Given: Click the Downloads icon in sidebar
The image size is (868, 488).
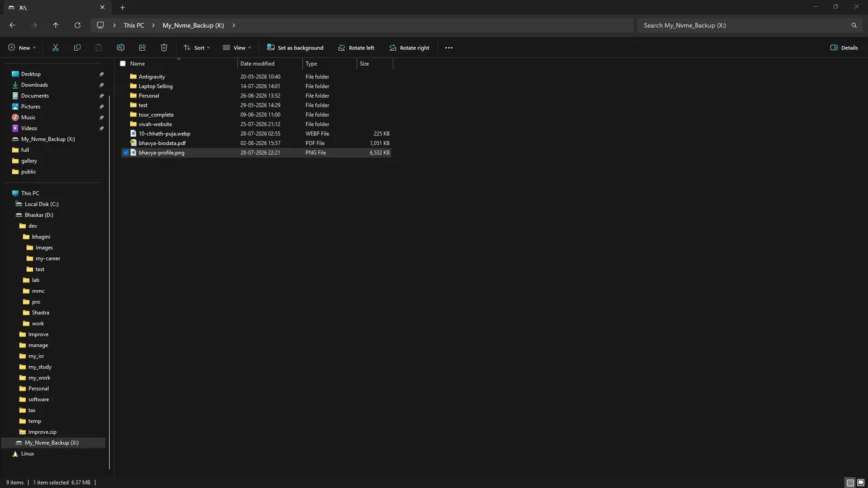Looking at the screenshot, I should click(16, 85).
